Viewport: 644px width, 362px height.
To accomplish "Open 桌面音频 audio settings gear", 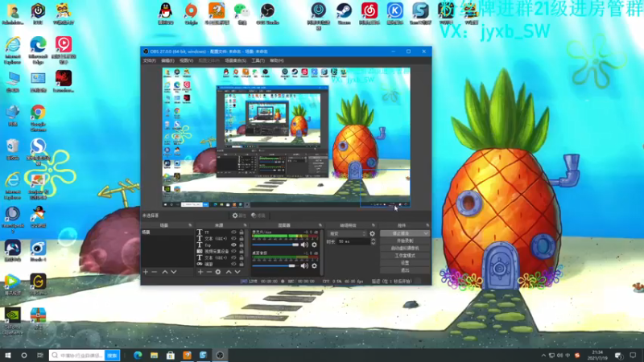I will point(314,266).
